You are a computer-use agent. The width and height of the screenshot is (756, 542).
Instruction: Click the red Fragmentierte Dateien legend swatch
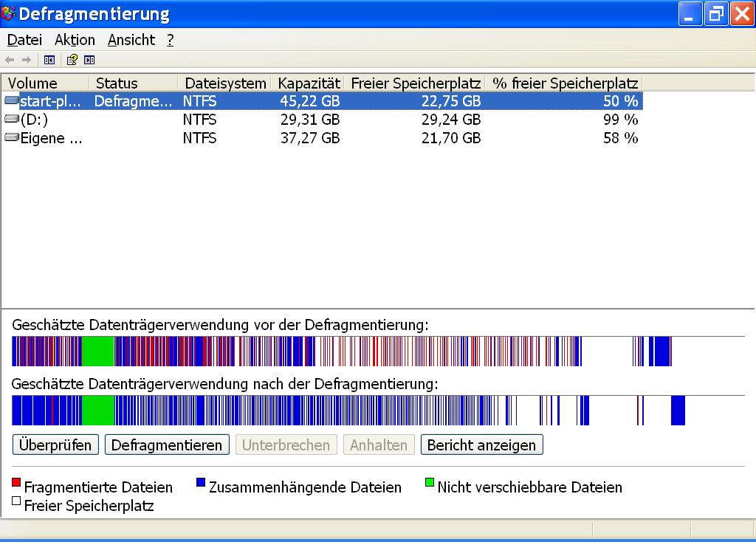tap(16, 482)
